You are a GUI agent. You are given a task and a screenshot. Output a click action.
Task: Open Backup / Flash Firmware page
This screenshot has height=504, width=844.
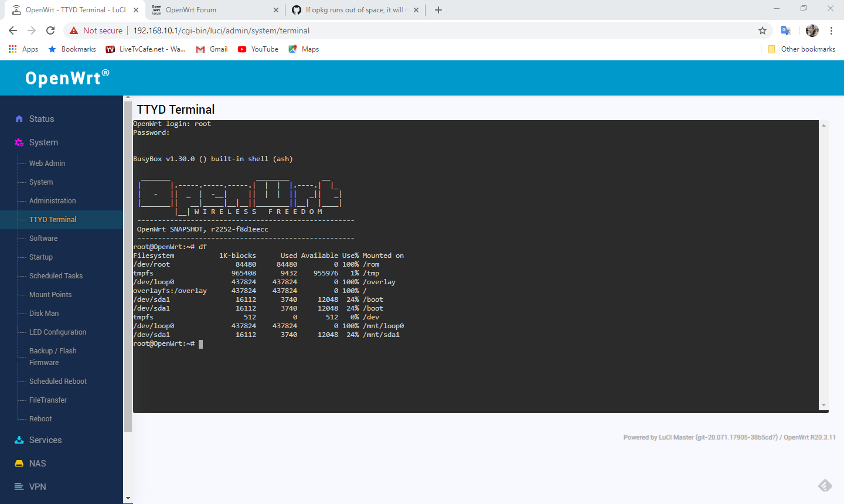coord(53,357)
